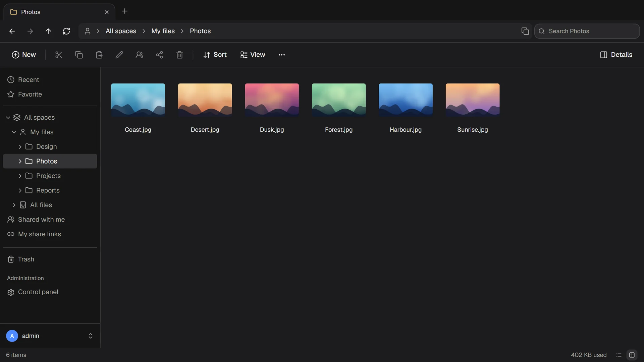Go up one folder level
The height and width of the screenshot is (362, 644).
click(48, 31)
